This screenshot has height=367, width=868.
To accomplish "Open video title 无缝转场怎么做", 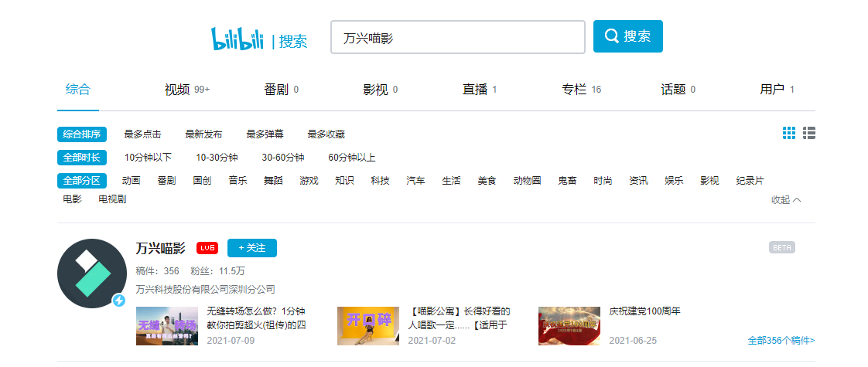I will click(256, 318).
